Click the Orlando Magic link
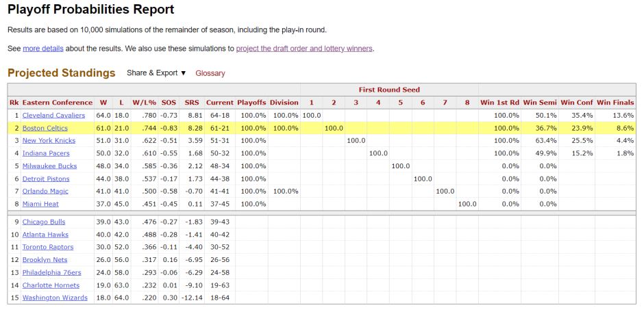 tap(46, 191)
